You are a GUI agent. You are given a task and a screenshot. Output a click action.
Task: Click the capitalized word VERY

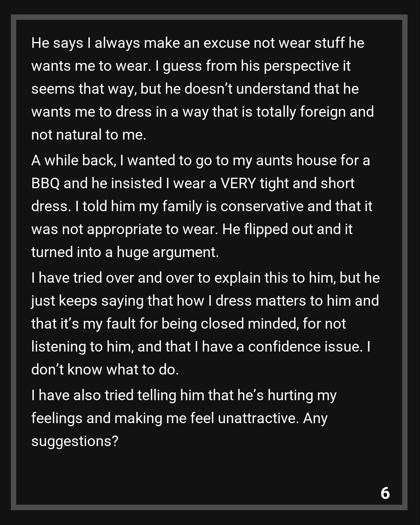coord(238,183)
